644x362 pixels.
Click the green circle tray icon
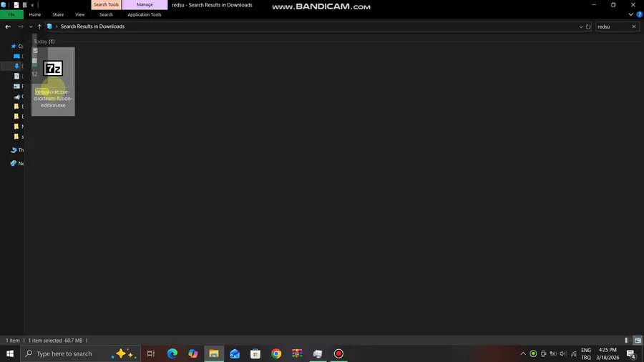click(533, 353)
